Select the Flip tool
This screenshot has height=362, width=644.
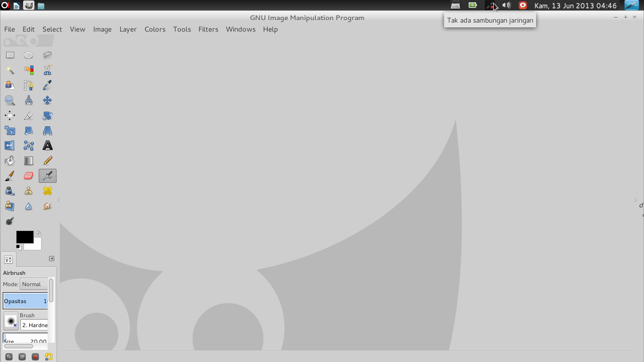[x=10, y=146]
